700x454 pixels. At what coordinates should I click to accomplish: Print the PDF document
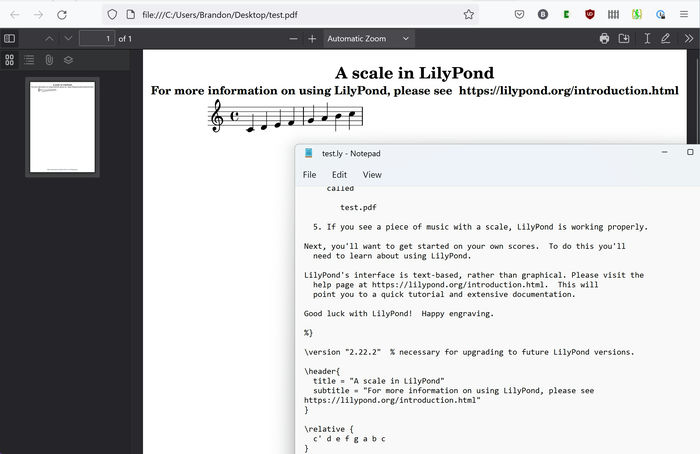point(604,38)
